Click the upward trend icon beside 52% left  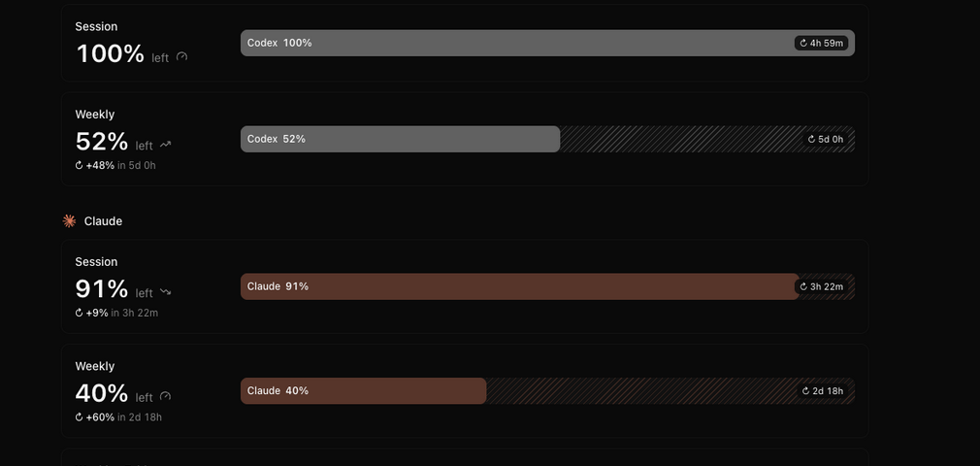coord(166,145)
